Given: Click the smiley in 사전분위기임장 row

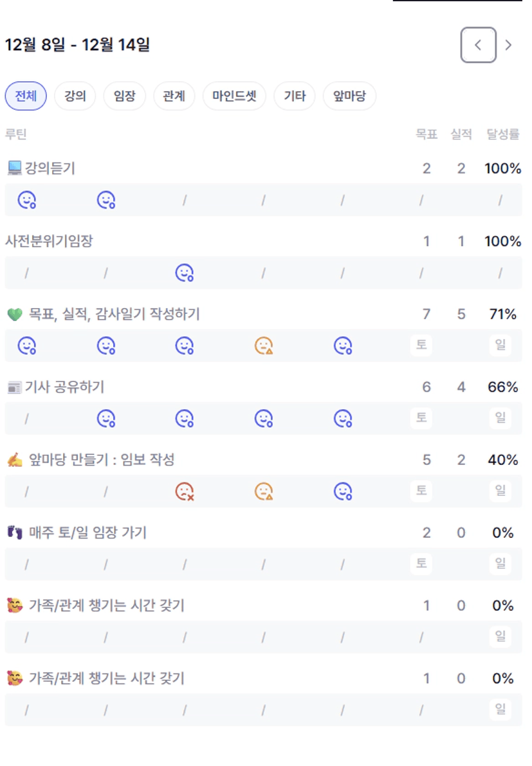Looking at the screenshot, I should point(185,273).
